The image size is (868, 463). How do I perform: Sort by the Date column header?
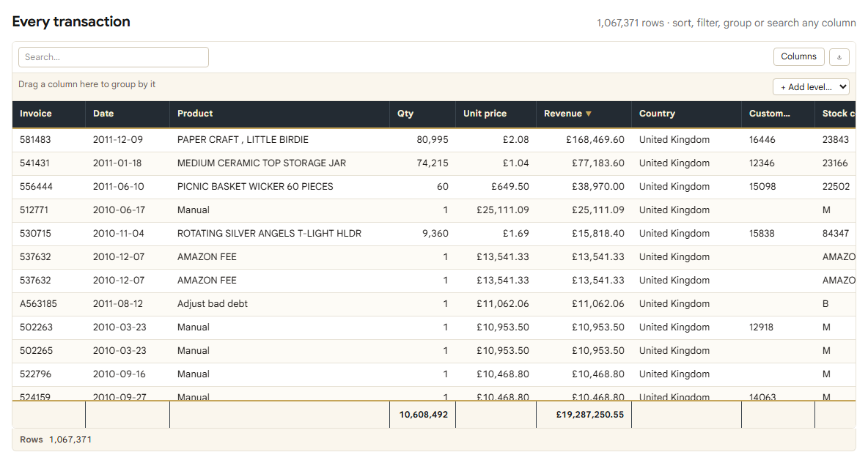[x=128, y=114]
